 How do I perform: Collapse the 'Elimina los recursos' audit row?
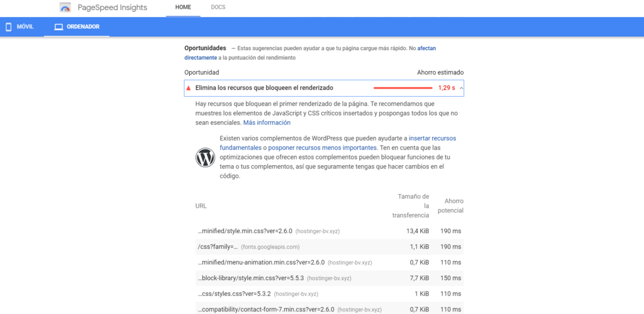pyautogui.click(x=264, y=88)
